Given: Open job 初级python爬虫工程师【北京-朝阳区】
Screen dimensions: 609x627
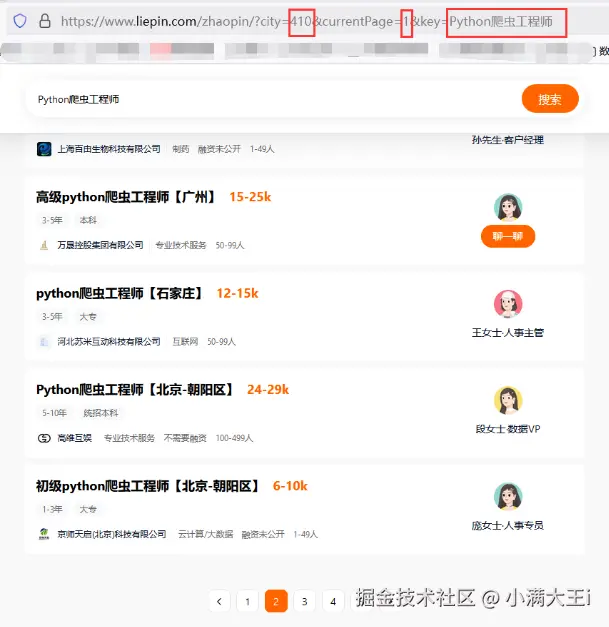Looking at the screenshot, I should [x=148, y=486].
